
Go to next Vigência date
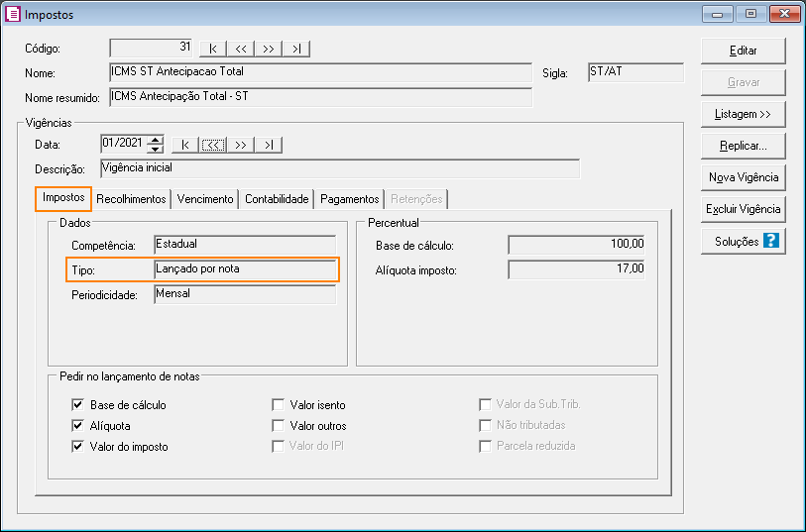[x=241, y=145]
